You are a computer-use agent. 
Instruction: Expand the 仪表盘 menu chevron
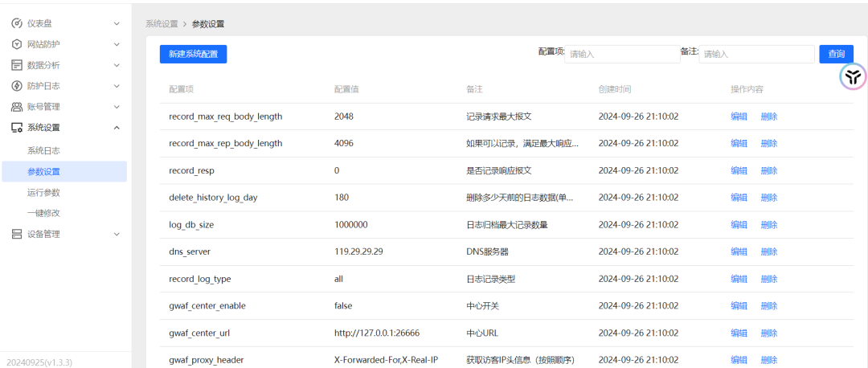point(117,23)
